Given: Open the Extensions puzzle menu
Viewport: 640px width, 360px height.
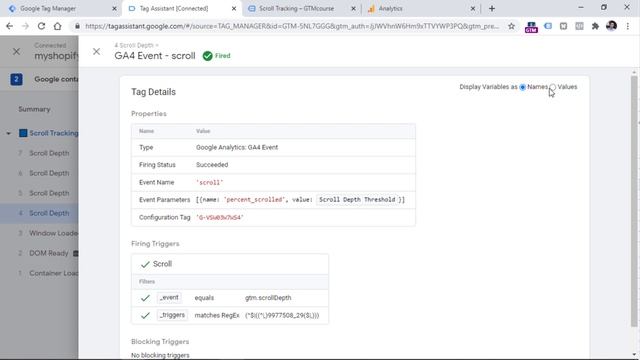Looking at the screenshot, I should pos(595,26).
